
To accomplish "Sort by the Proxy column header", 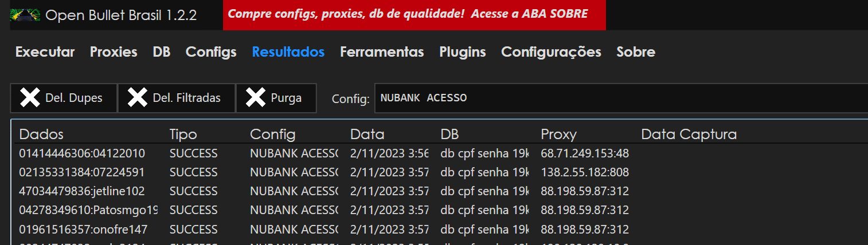I will (558, 135).
